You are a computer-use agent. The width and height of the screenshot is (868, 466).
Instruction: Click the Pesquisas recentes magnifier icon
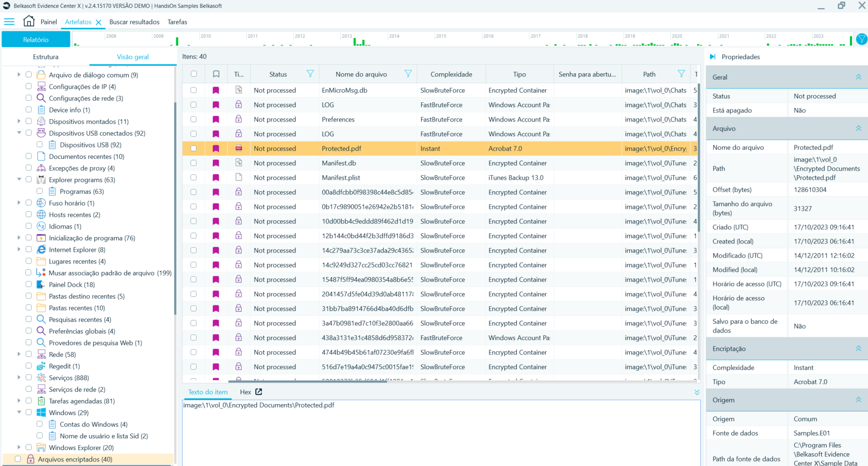point(41,319)
